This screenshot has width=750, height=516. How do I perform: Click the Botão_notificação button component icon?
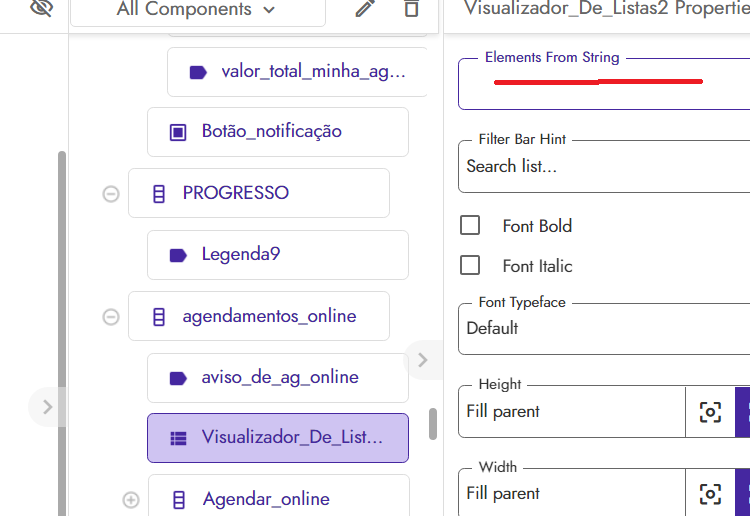coord(178,132)
